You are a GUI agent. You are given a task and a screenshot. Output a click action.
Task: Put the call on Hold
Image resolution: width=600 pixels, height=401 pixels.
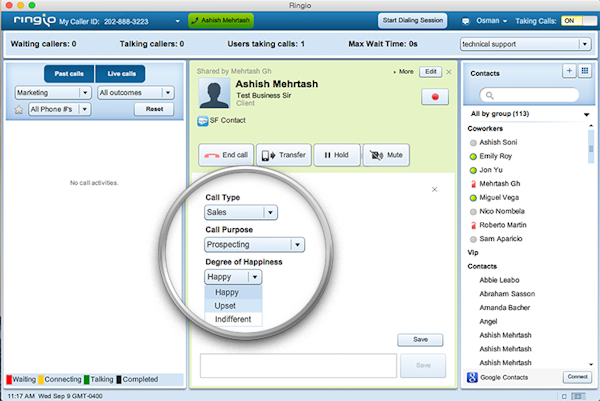point(337,155)
